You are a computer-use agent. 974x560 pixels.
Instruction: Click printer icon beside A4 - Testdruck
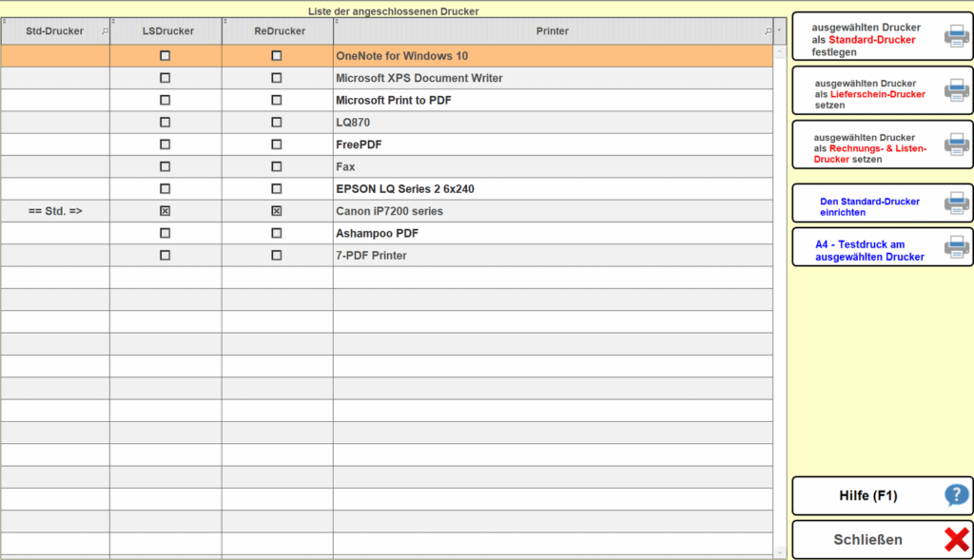point(957,247)
